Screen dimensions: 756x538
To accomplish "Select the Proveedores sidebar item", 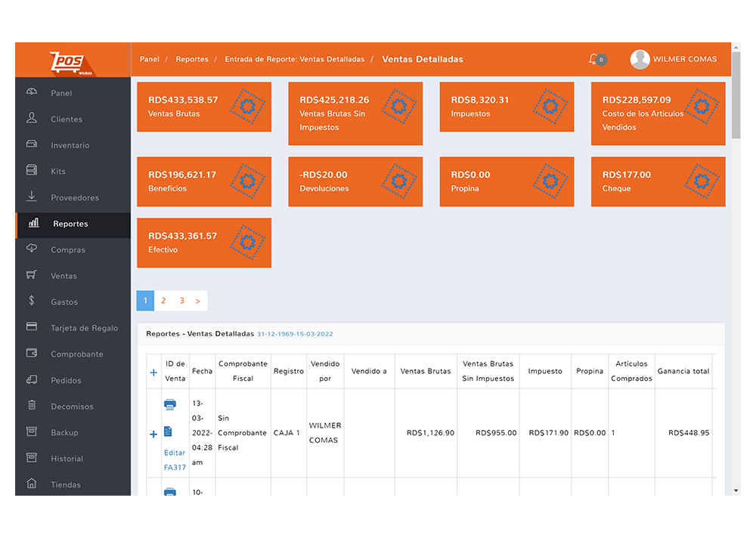I will [74, 198].
